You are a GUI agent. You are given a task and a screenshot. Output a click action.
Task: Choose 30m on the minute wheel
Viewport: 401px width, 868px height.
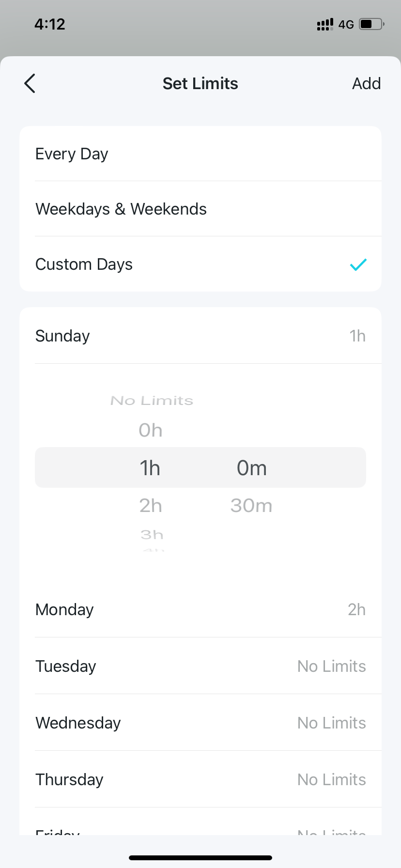pos(251,505)
